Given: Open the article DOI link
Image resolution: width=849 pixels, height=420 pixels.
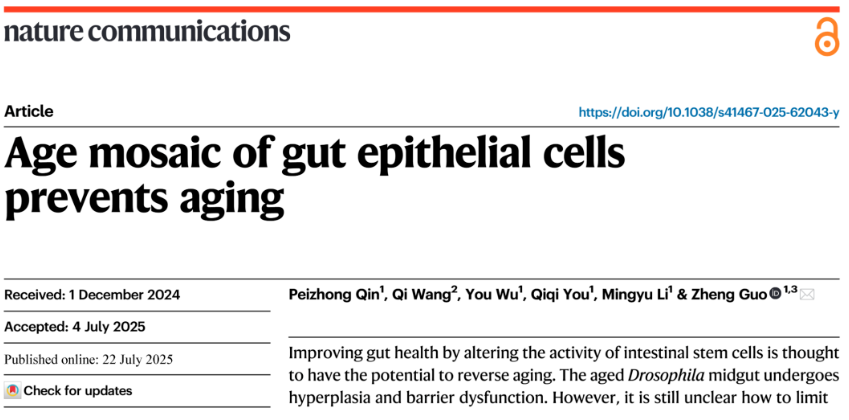Looking at the screenshot, I should pos(708,113).
